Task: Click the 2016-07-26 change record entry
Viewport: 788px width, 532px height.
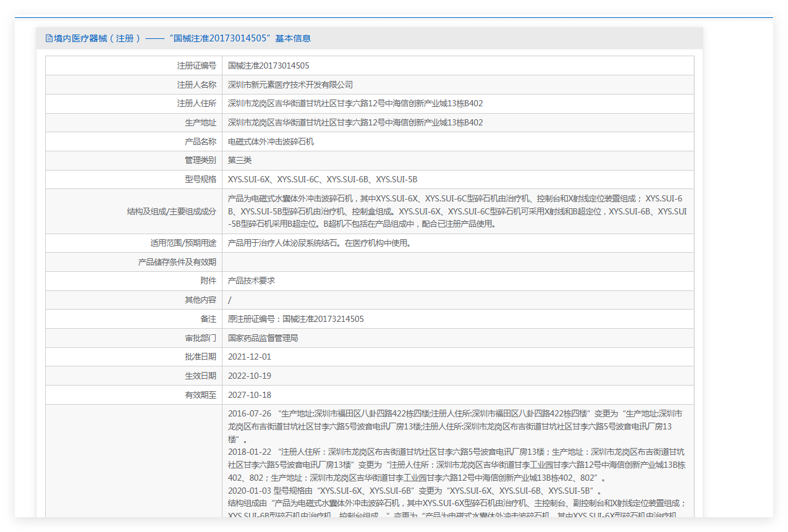Action: coord(455,426)
